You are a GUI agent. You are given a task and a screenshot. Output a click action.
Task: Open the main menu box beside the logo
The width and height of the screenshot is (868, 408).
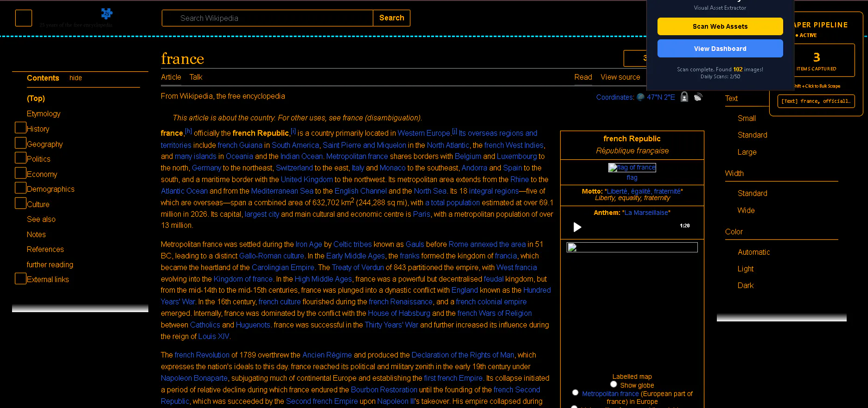pyautogui.click(x=24, y=18)
